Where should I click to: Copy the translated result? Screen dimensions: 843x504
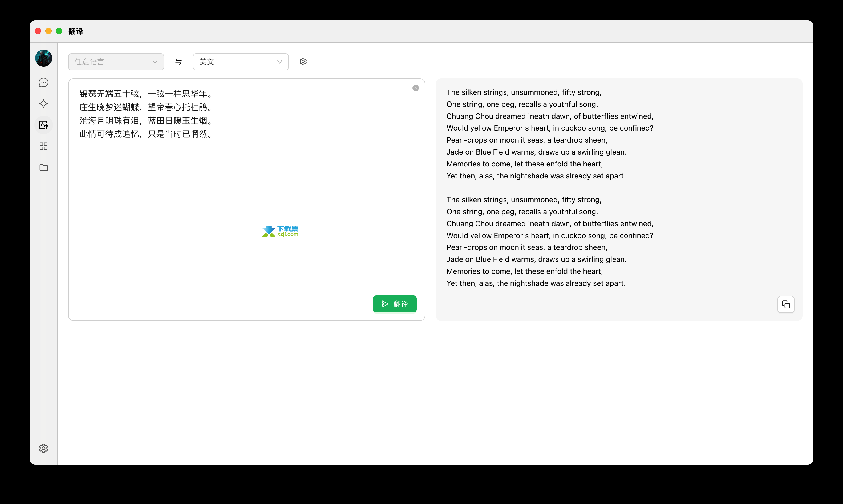point(786,304)
